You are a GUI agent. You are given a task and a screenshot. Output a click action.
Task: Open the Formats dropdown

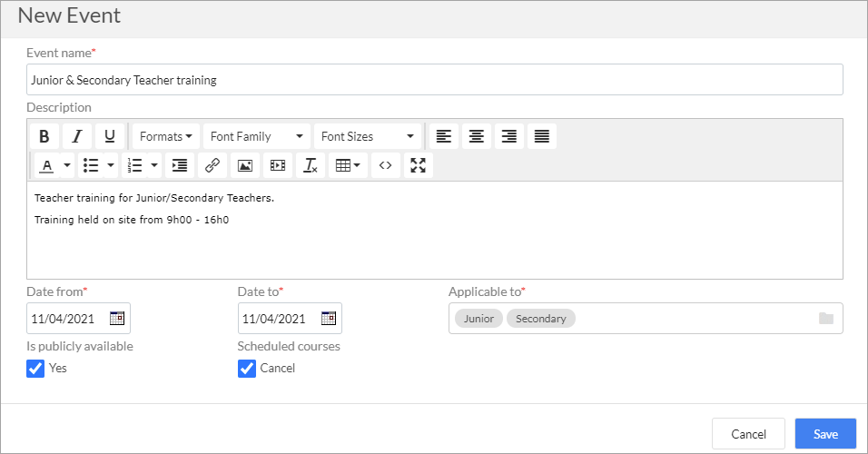166,136
